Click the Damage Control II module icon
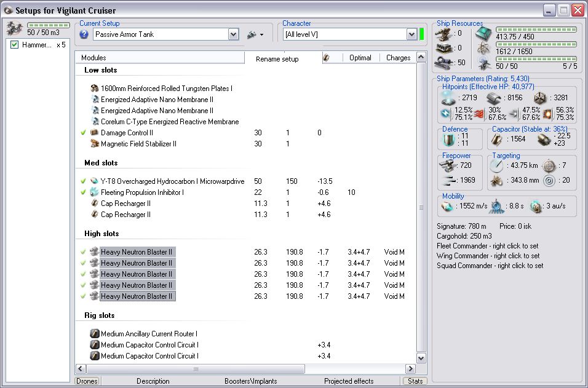 pos(94,133)
